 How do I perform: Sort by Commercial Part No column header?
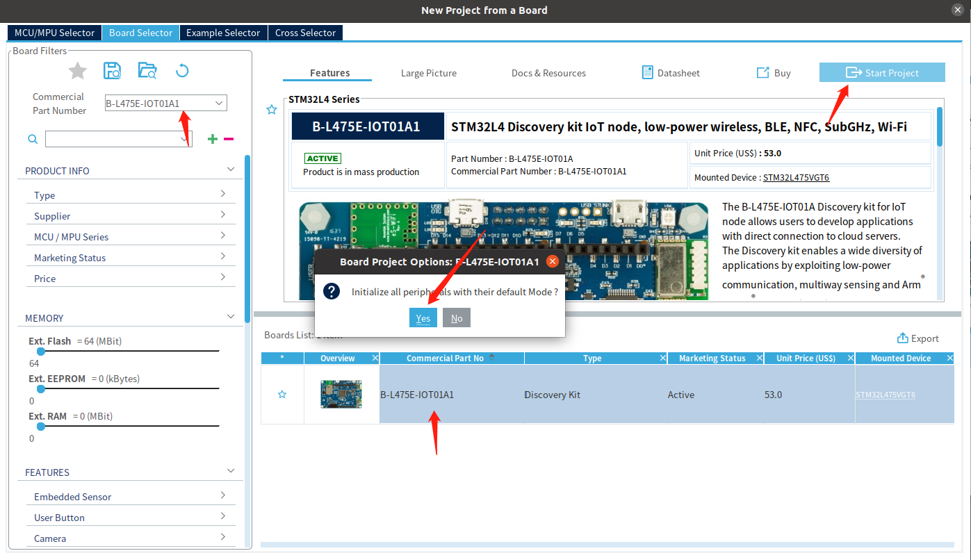[452, 358]
